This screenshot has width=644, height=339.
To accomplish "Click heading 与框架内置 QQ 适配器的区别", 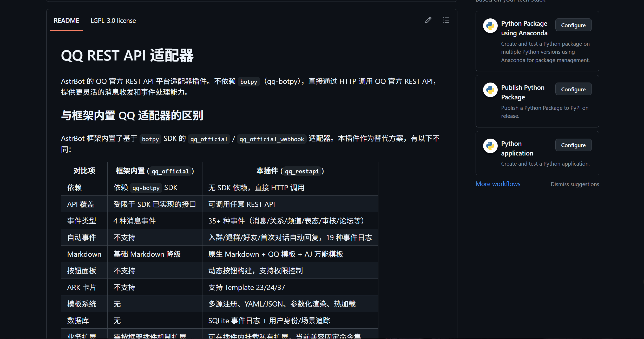I will [132, 115].
